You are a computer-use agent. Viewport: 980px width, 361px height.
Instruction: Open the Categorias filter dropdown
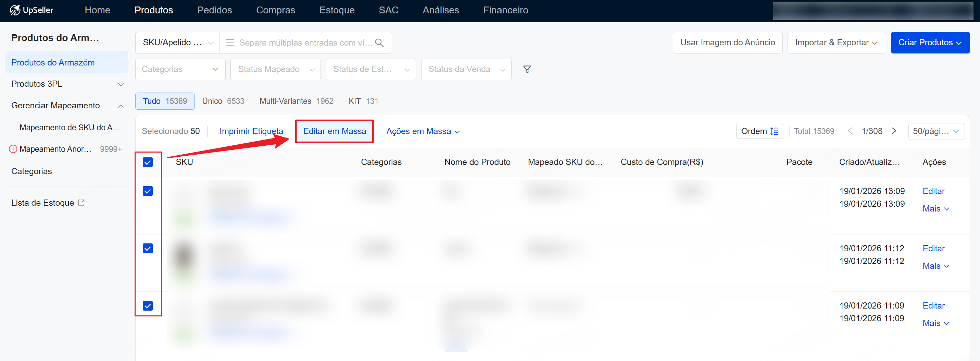[180, 69]
